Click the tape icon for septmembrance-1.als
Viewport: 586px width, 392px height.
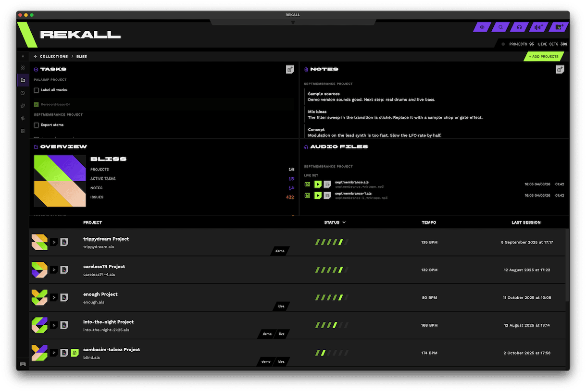click(x=308, y=196)
